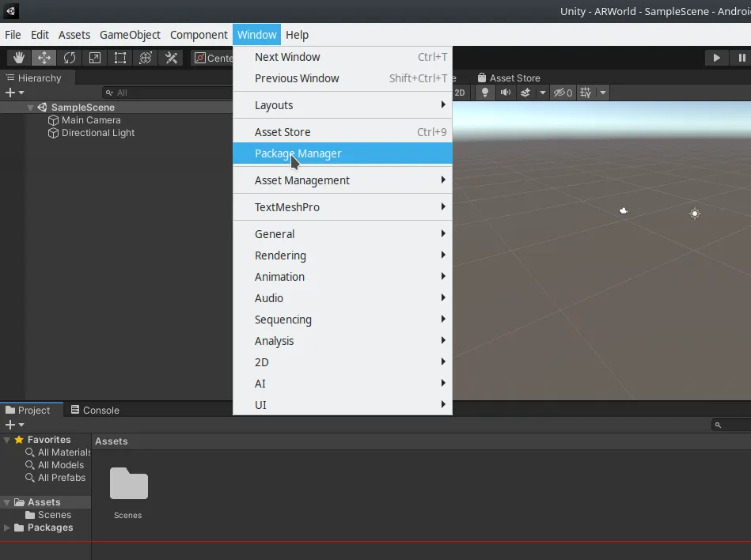Collapse the Favorites group arrow

(6, 440)
